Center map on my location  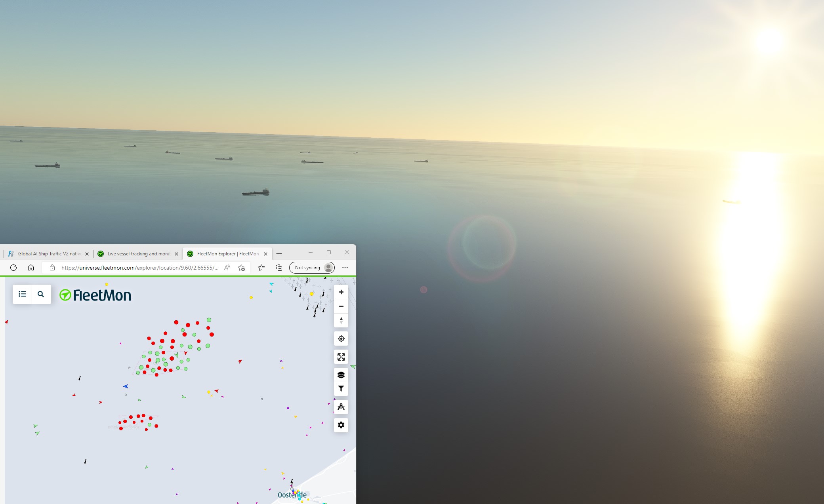pyautogui.click(x=341, y=339)
